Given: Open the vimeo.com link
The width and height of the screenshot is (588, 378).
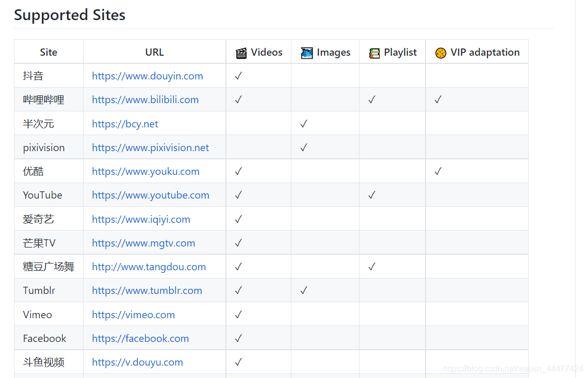Looking at the screenshot, I should click(134, 315).
